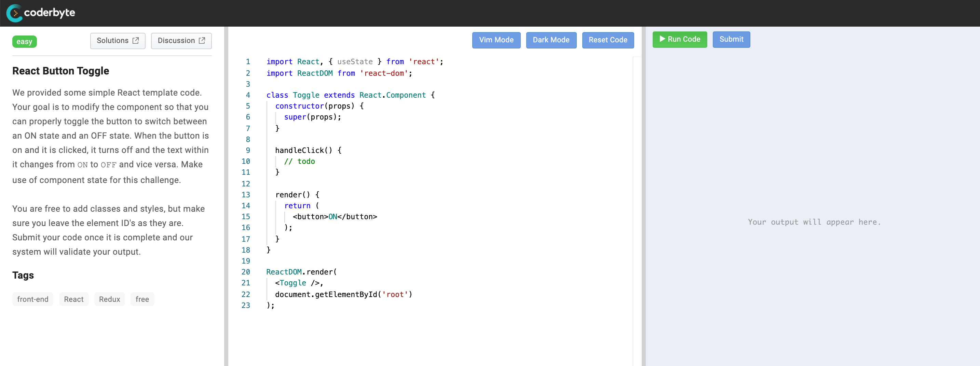The width and height of the screenshot is (980, 366).
Task: Click the easy difficulty badge
Action: pyautogui.click(x=24, y=41)
